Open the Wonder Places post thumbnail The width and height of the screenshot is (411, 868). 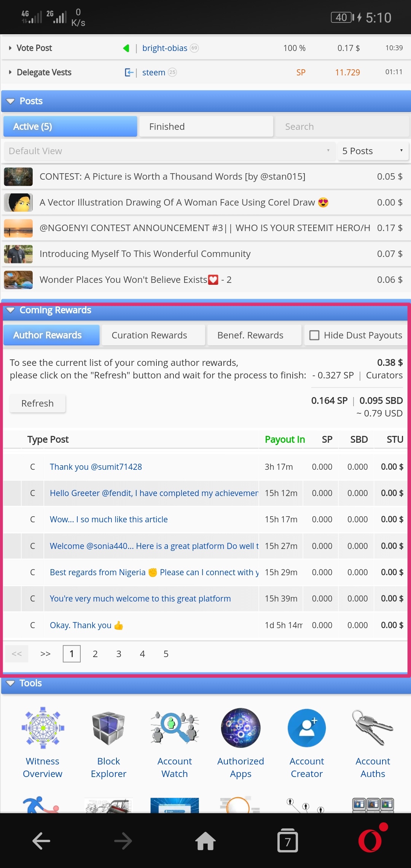coord(18,280)
